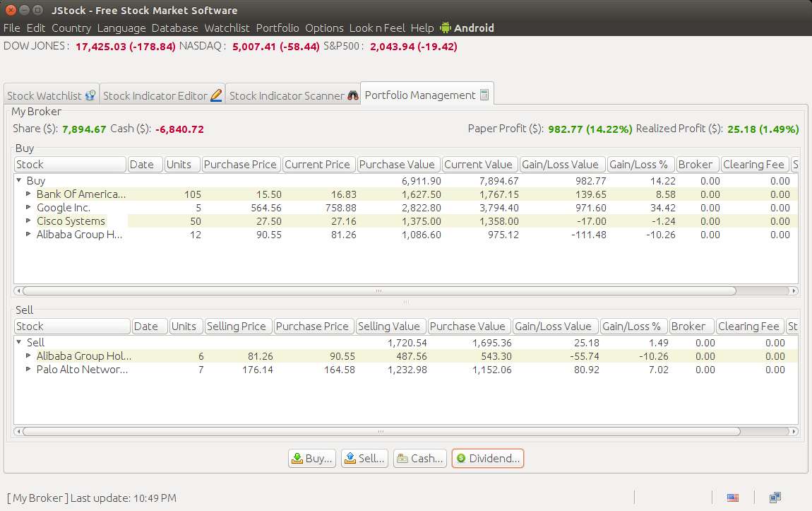This screenshot has width=812, height=511.
Task: Click the split pane divider handle between tables
Action: pos(406,302)
